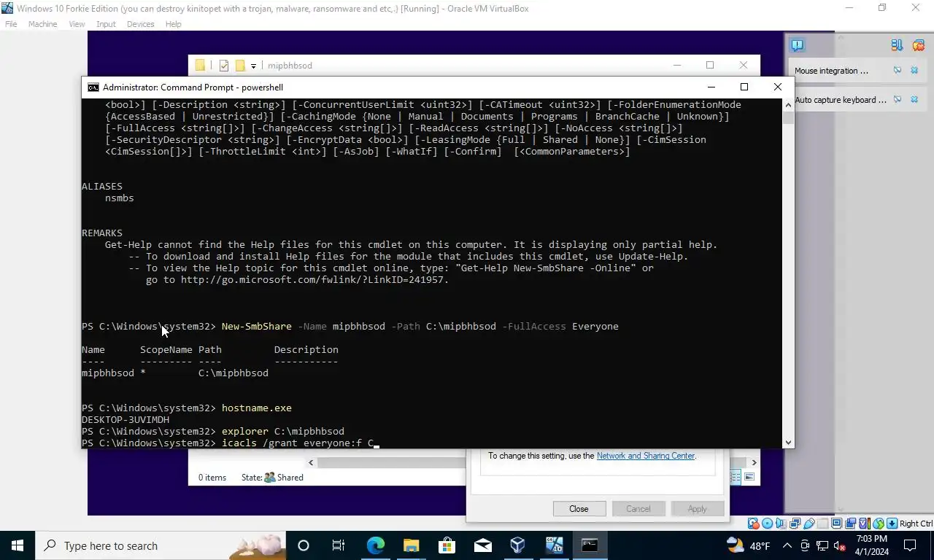Click the shared folders status icon
Image resolution: width=934 pixels, height=560 pixels.
click(823, 524)
